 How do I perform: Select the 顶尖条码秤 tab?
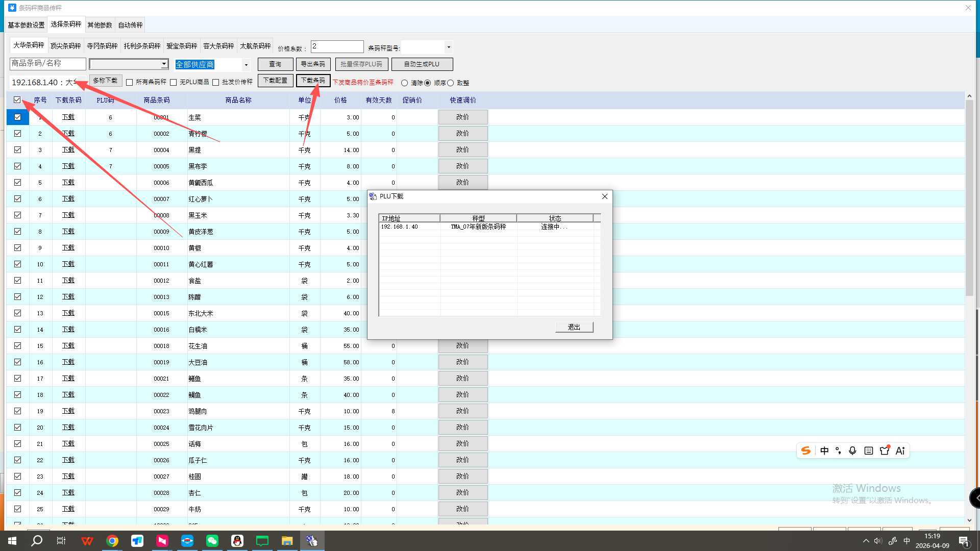65,46
